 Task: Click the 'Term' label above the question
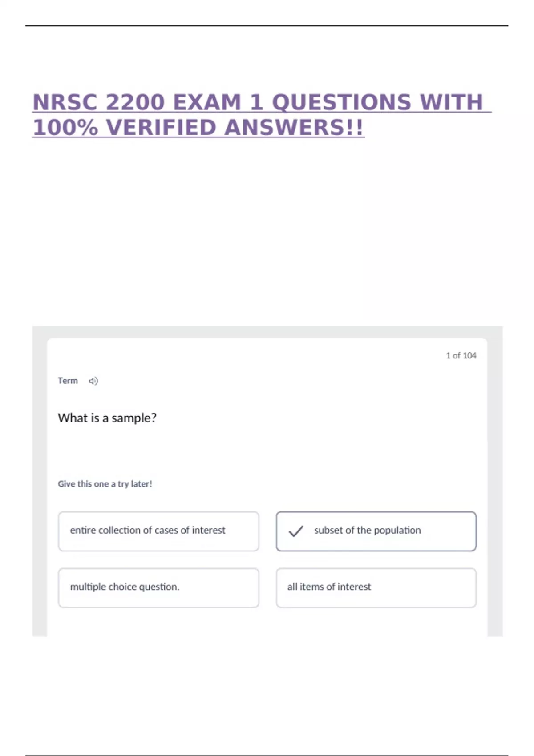click(x=68, y=381)
